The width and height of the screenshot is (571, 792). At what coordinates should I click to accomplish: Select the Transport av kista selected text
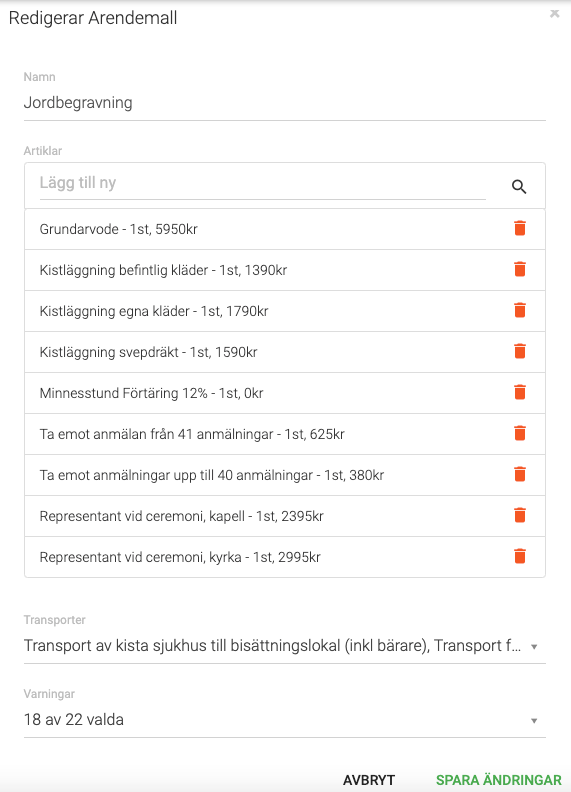click(x=272, y=646)
